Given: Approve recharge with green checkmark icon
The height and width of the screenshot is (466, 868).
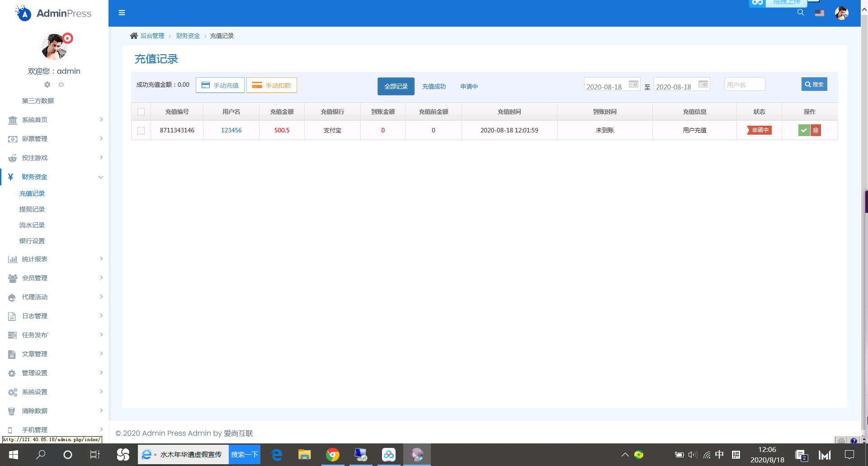Looking at the screenshot, I should click(804, 130).
